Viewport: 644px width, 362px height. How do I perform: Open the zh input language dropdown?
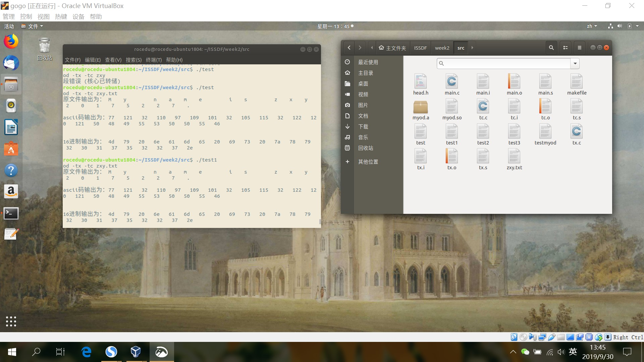(x=592, y=26)
